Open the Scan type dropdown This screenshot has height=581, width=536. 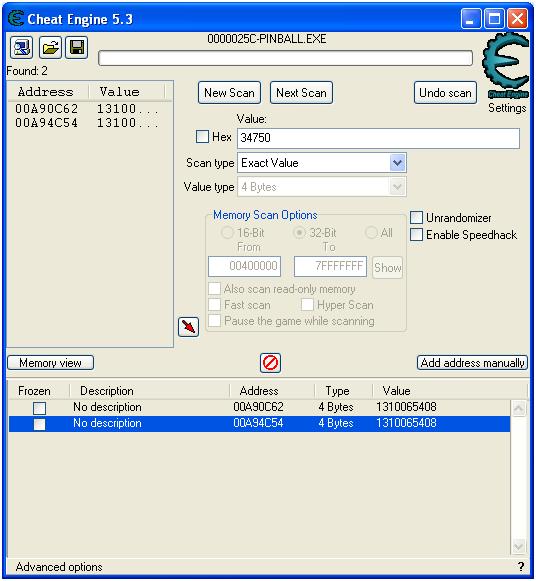pos(397,163)
